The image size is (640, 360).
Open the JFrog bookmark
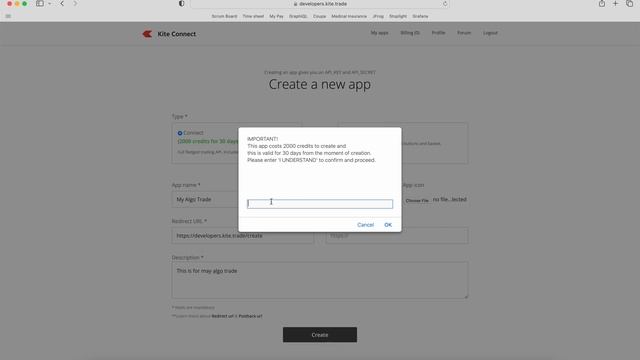378,16
